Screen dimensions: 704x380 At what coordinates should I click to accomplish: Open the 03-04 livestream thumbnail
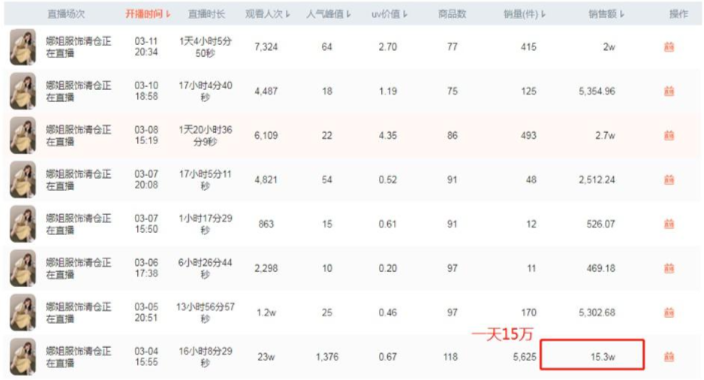[23, 357]
